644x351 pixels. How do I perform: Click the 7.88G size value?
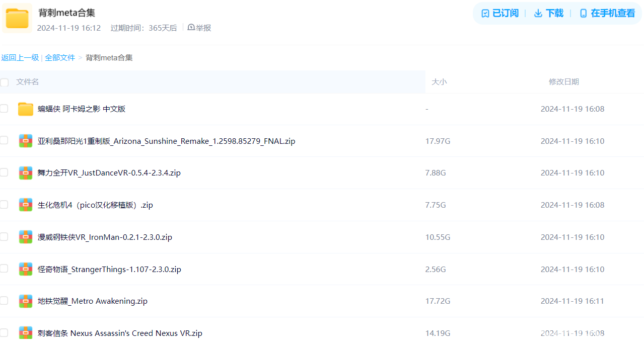436,173
